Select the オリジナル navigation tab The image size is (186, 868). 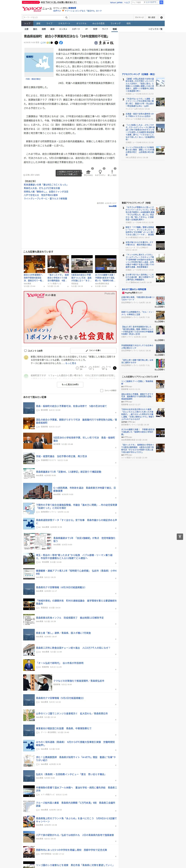click(81, 24)
